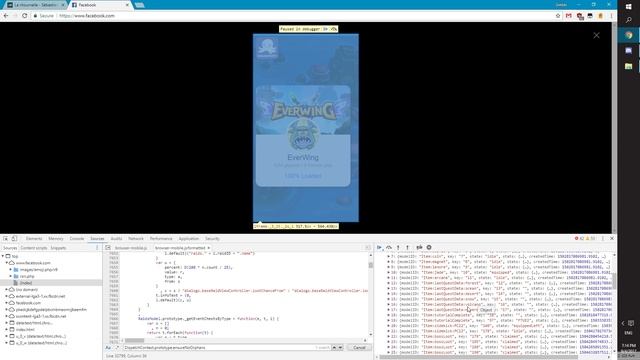Open the navigator pane overflow menu
Image resolution: width=640 pixels, height=360 pixels.
97,248
